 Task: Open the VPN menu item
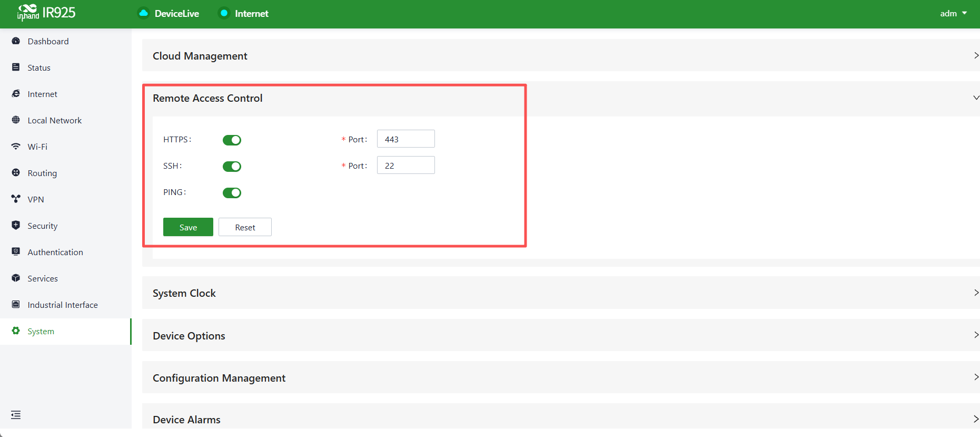[66, 199]
